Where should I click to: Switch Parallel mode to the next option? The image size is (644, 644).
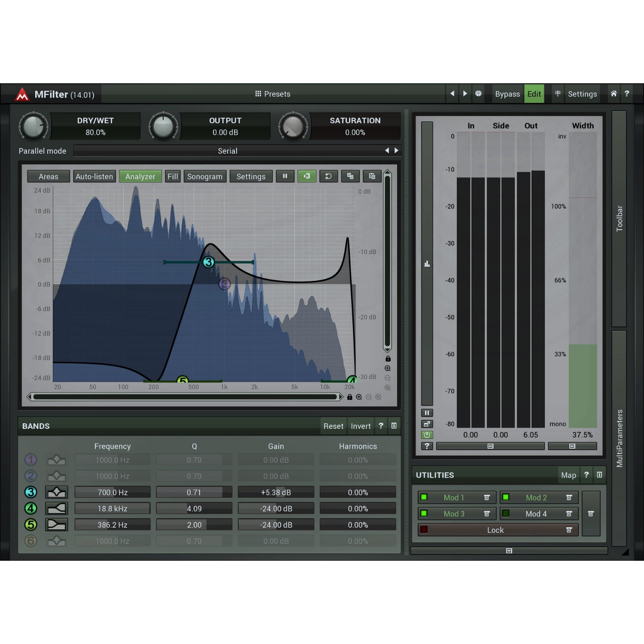(396, 151)
